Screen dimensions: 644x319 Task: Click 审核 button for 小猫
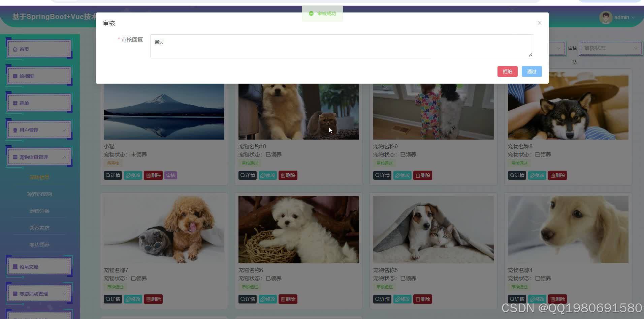click(171, 175)
